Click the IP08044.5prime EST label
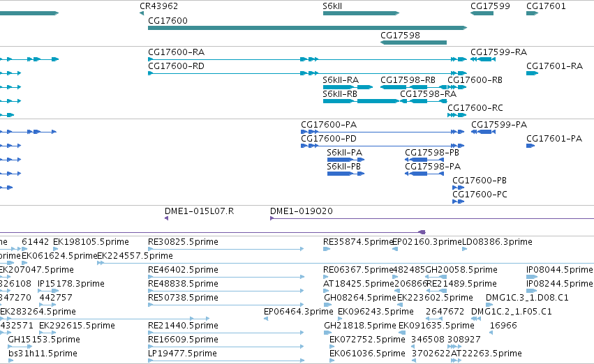The width and height of the screenshot is (594, 364). coord(560,270)
